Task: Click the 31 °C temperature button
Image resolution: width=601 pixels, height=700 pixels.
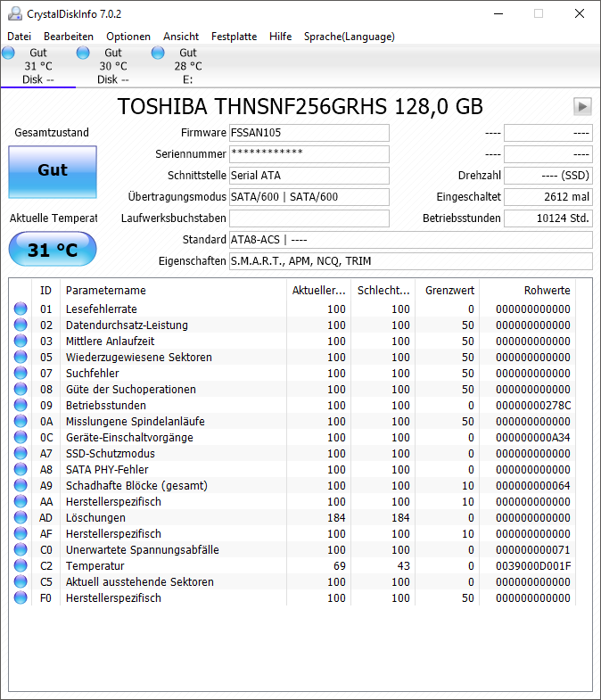Action: 53,249
